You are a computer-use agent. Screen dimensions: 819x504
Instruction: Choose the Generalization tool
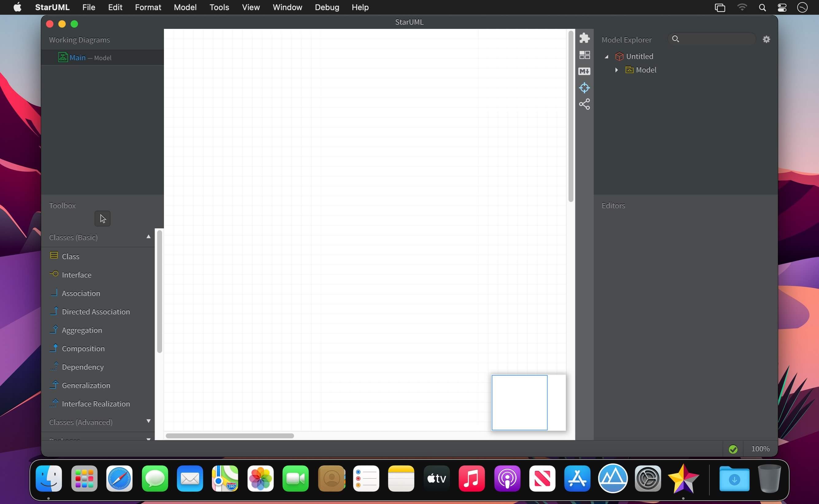coord(86,385)
